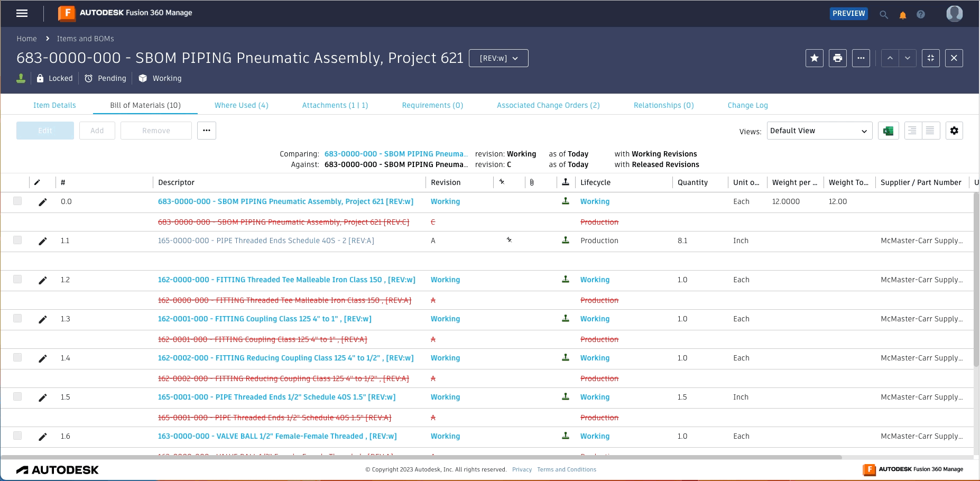Open the Change Log tab

(748, 105)
